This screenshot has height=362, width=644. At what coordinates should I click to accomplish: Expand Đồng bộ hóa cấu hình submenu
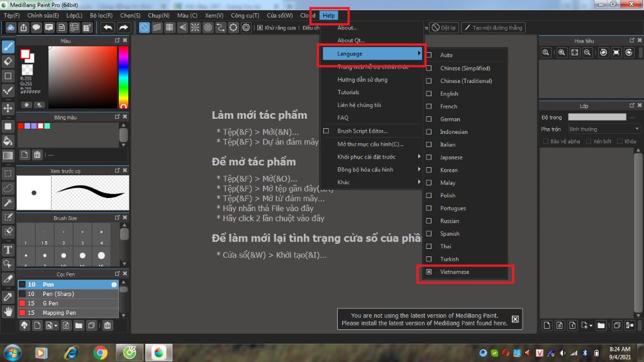coord(372,170)
